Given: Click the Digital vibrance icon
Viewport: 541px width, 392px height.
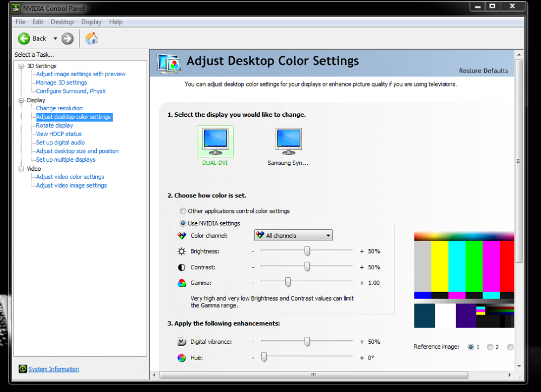Looking at the screenshot, I should (x=182, y=342).
